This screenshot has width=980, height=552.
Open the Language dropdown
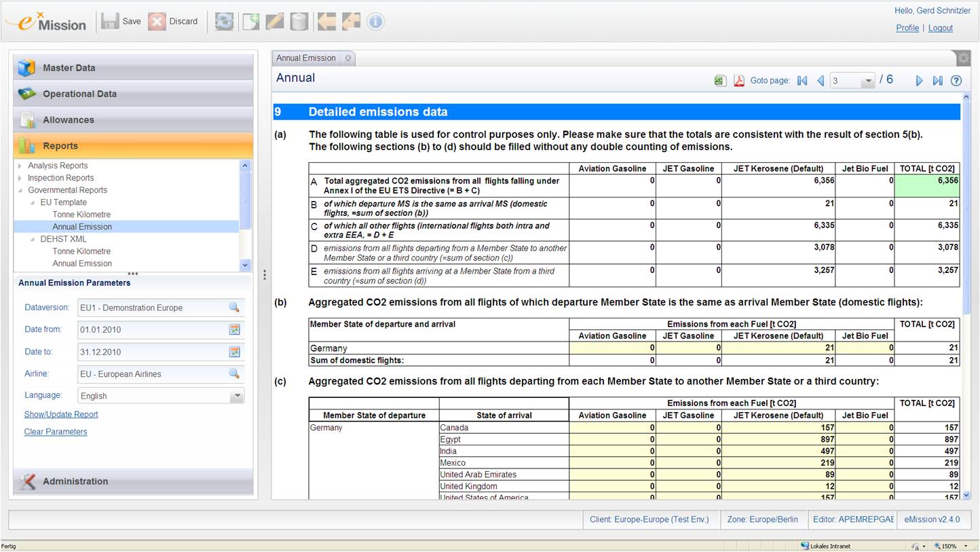coord(236,396)
